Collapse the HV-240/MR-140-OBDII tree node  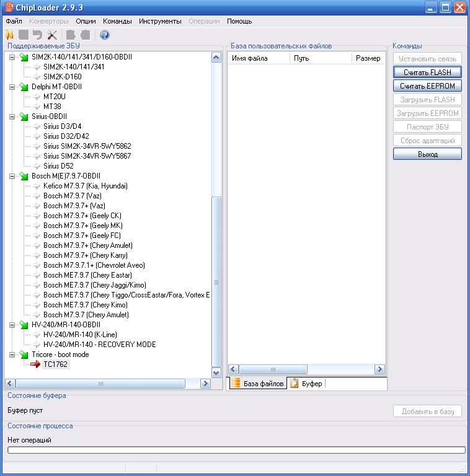pyautogui.click(x=12, y=325)
